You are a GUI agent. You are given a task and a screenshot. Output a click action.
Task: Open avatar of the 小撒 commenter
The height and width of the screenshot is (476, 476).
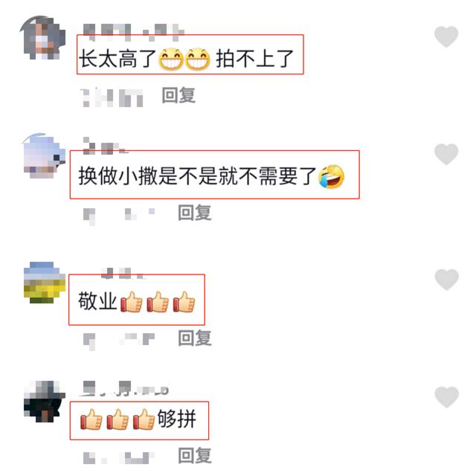pyautogui.click(x=45, y=155)
